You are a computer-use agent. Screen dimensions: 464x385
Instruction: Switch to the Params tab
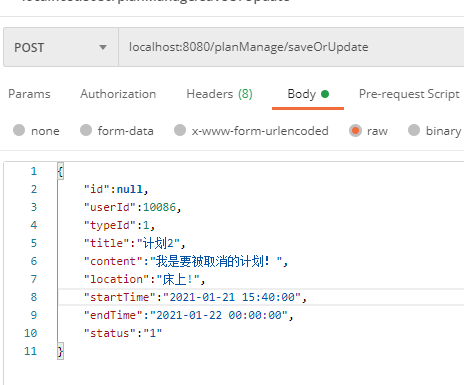[x=29, y=94]
